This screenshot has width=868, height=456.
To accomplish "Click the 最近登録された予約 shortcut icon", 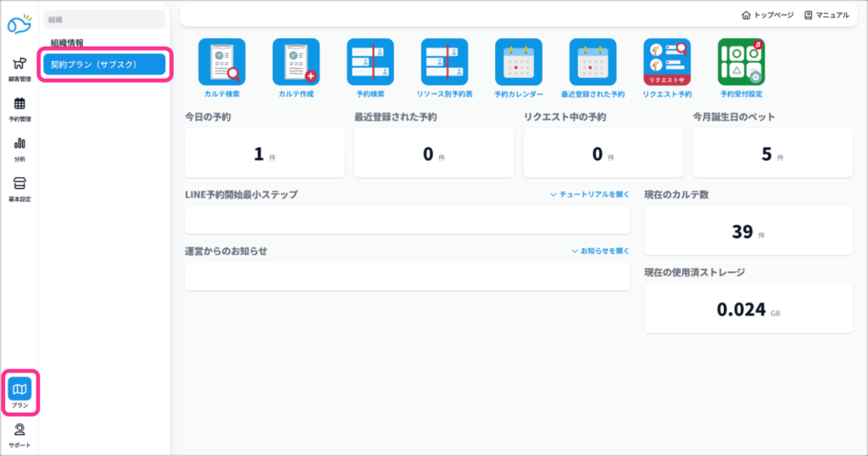I will click(593, 62).
